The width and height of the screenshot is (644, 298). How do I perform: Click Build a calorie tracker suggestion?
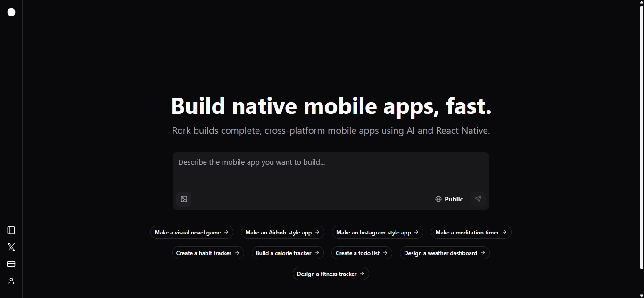pos(288,253)
